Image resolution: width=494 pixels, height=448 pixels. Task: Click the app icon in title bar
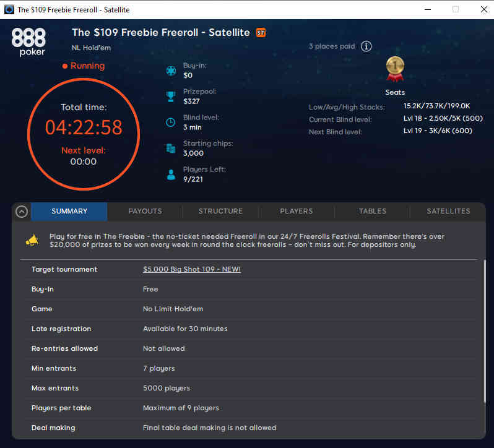tap(9, 9)
